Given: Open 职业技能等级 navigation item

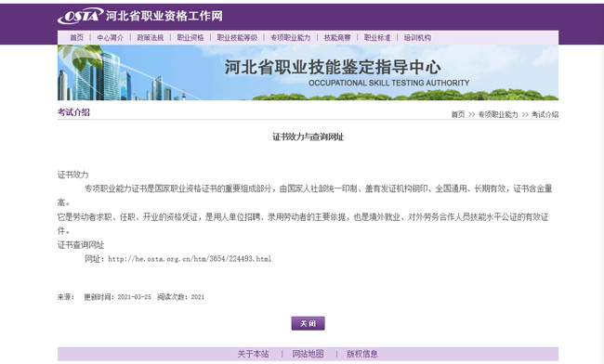Looking at the screenshot, I should pyautogui.click(x=237, y=37).
